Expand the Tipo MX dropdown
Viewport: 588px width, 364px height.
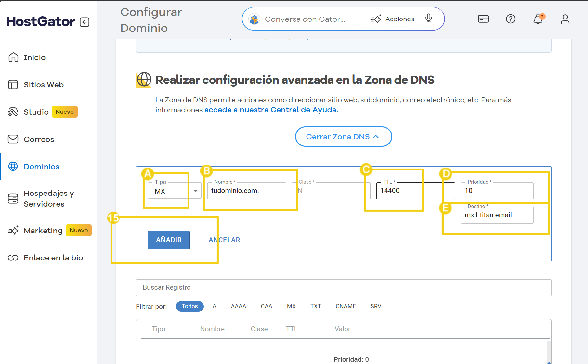point(195,191)
